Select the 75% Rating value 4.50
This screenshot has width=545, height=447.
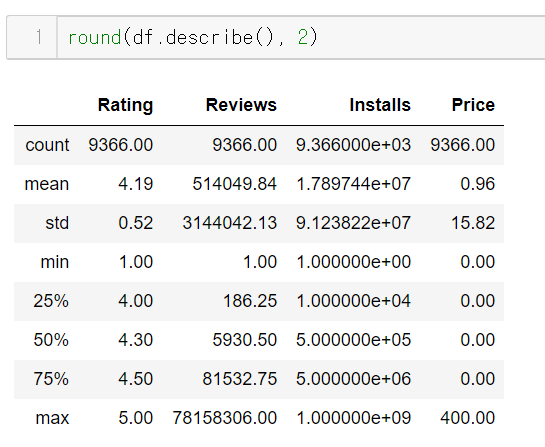click(136, 379)
